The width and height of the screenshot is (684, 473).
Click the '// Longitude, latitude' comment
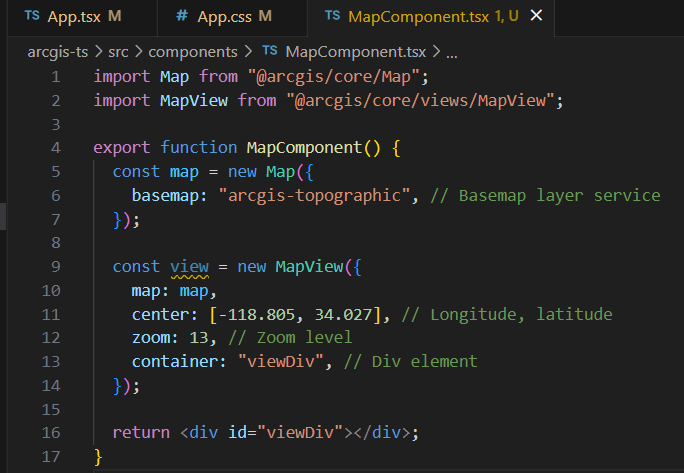(x=507, y=315)
